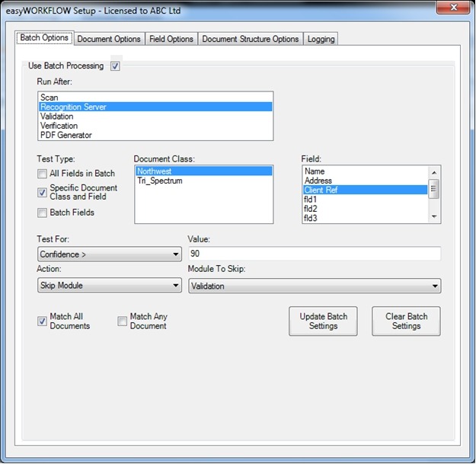Toggle the Use Batch Processing checkbox
476x464 pixels.
point(115,66)
